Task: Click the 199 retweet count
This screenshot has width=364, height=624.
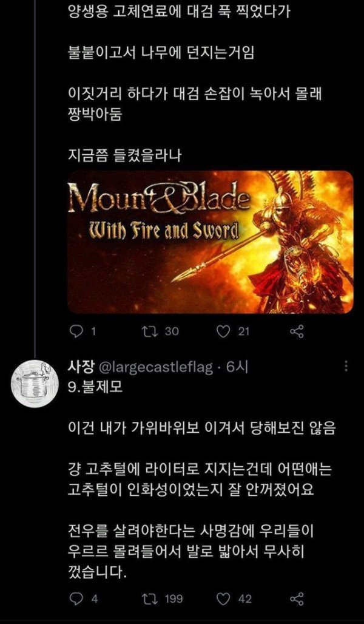Action: [174, 598]
